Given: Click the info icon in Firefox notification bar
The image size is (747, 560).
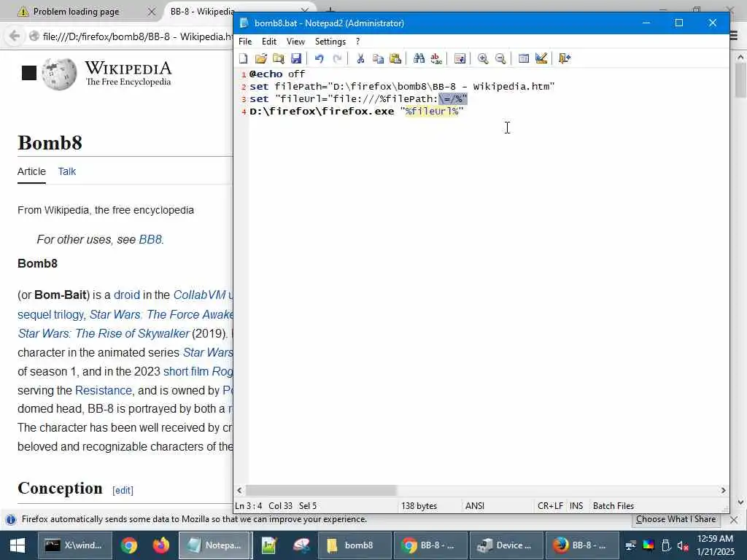Looking at the screenshot, I should coord(10,519).
